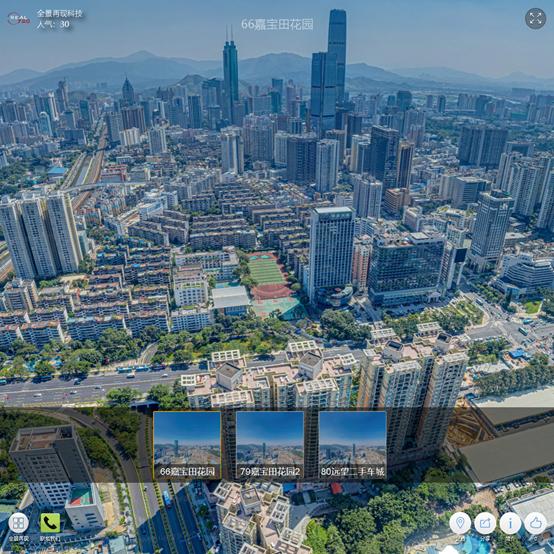The height and width of the screenshot is (554, 554).
Task: Select the 66嘉宝田花园 scene thumbnail
Action: click(187, 445)
